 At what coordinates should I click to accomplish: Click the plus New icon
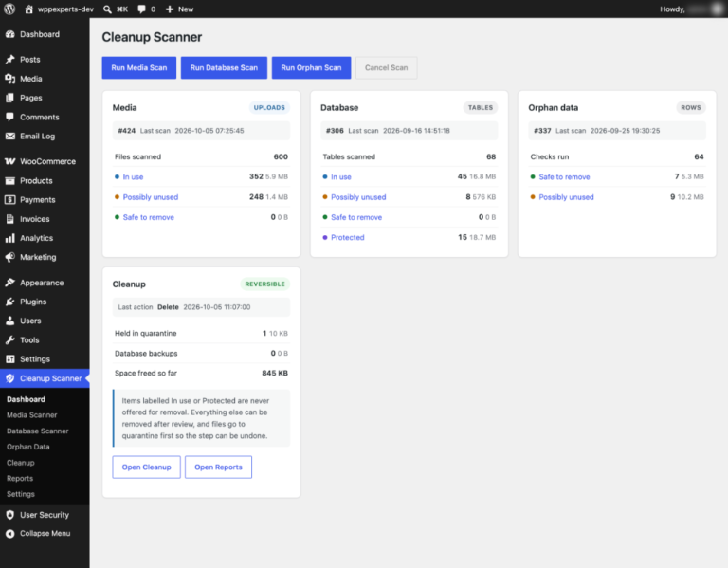click(170, 9)
